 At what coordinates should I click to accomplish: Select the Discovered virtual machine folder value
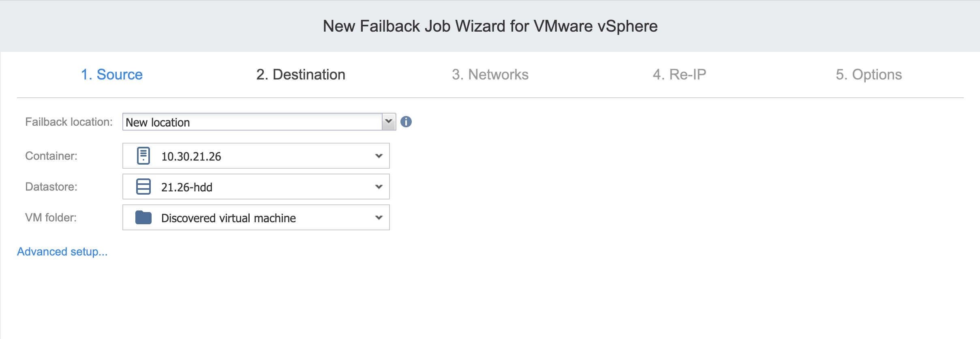229,218
